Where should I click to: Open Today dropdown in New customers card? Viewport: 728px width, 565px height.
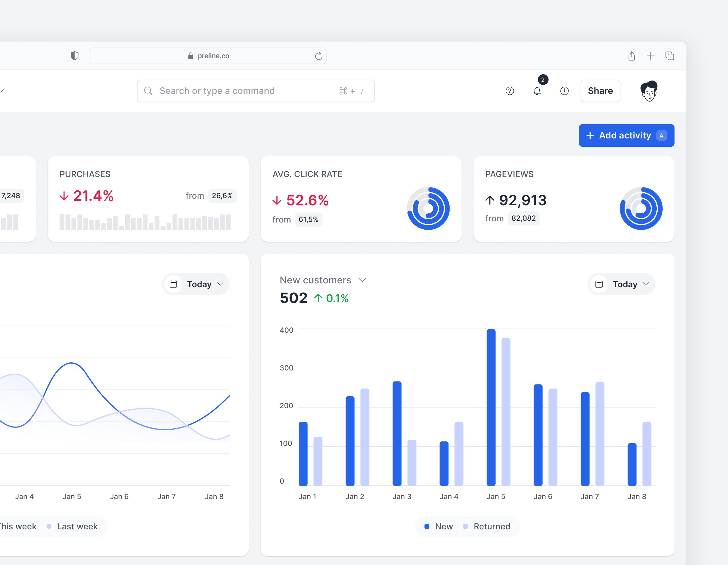pos(621,284)
